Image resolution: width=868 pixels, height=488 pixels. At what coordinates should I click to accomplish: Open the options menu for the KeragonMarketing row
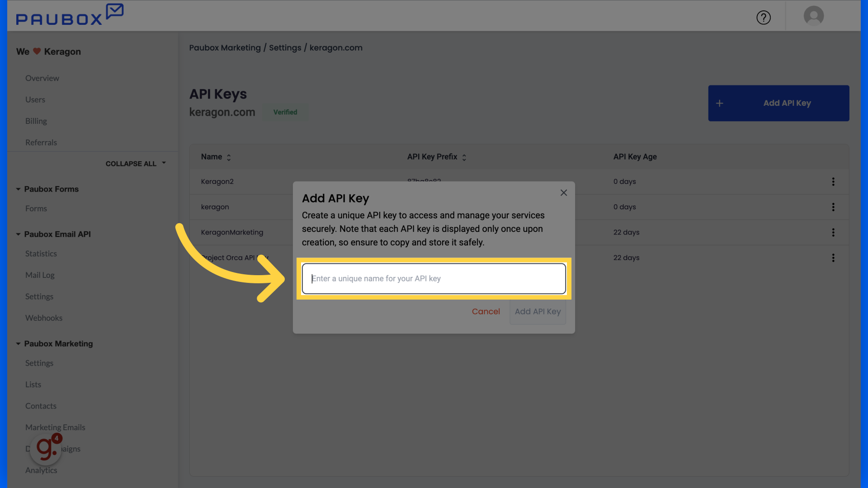click(833, 232)
